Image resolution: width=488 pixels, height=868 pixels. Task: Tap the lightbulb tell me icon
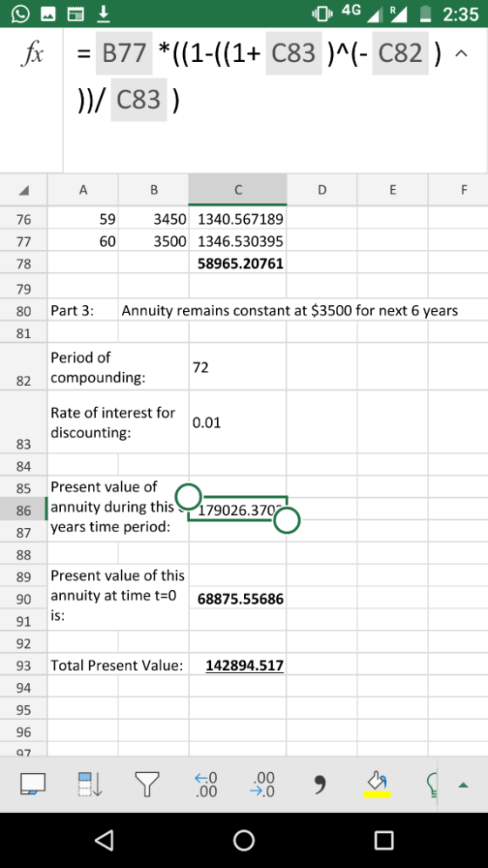pos(431,784)
